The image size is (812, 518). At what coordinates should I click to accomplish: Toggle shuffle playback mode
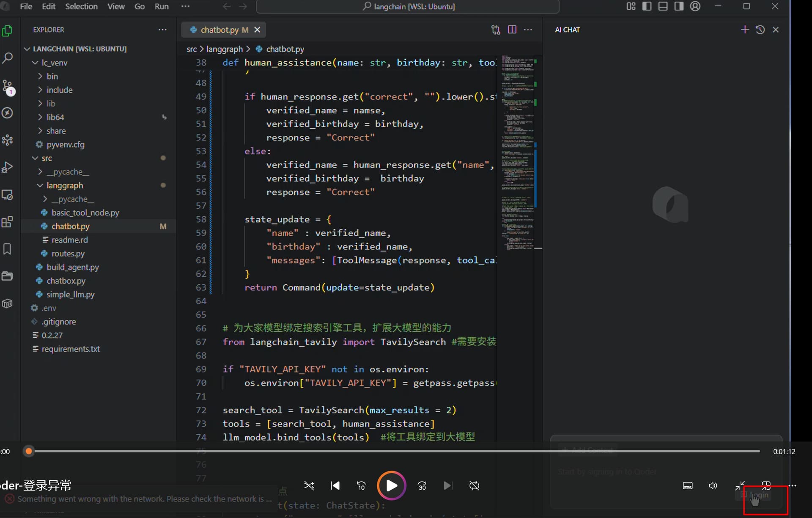point(309,485)
